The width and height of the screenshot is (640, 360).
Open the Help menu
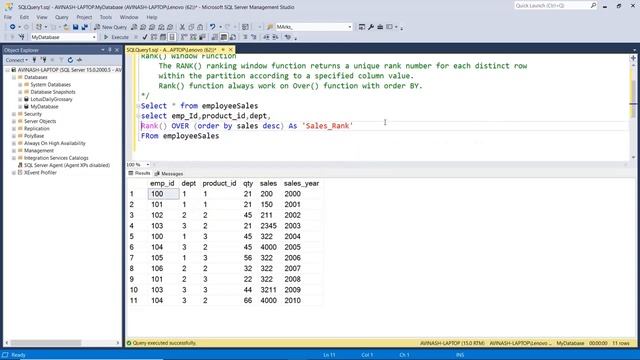point(151,17)
